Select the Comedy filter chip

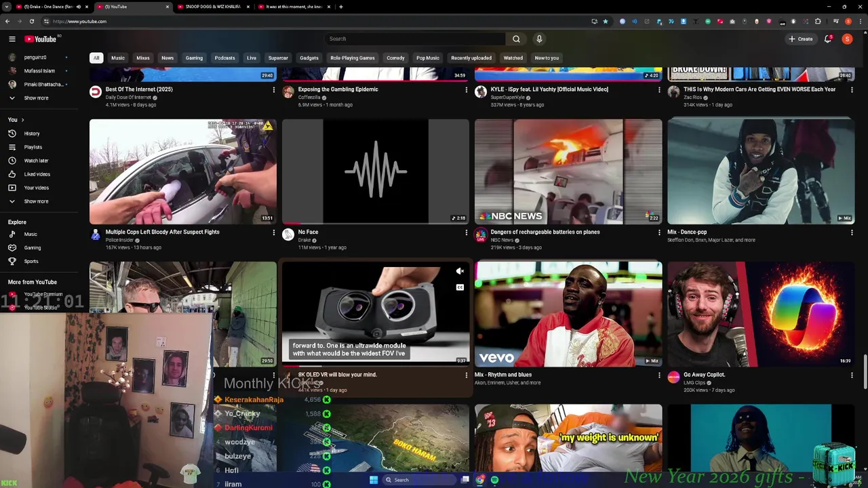pyautogui.click(x=395, y=58)
